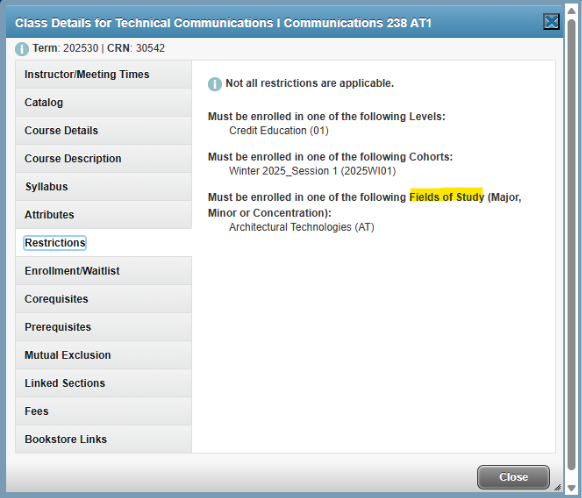Click the info icon beside Term

point(22,49)
